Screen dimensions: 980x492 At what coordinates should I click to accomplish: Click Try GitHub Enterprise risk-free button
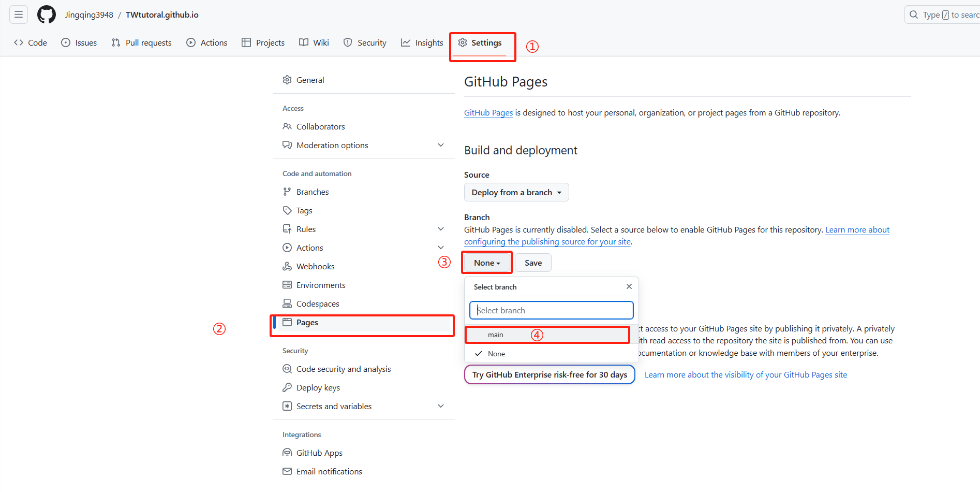[550, 374]
